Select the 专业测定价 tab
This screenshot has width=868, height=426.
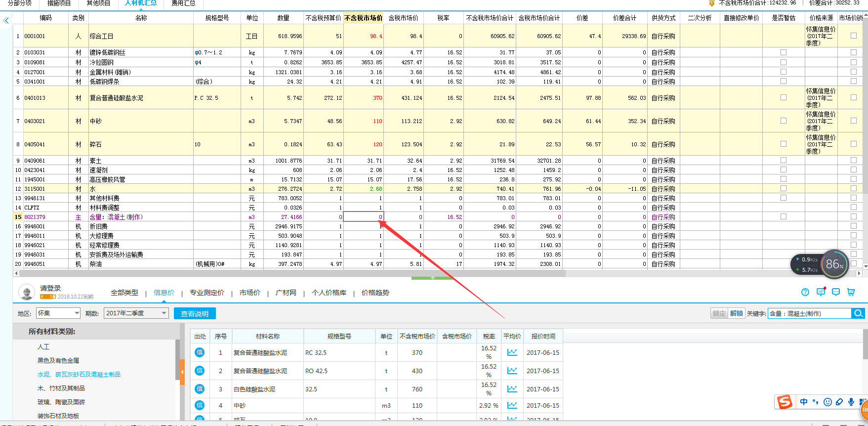pos(207,293)
